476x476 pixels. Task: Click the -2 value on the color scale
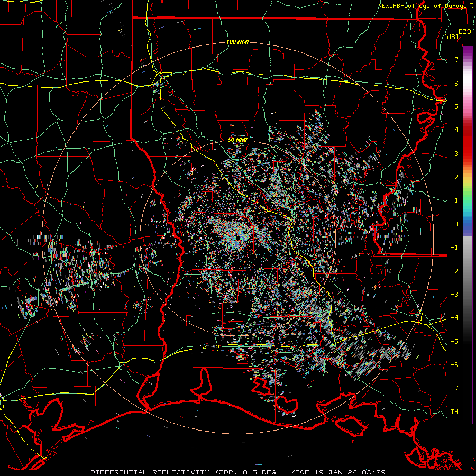click(x=454, y=271)
